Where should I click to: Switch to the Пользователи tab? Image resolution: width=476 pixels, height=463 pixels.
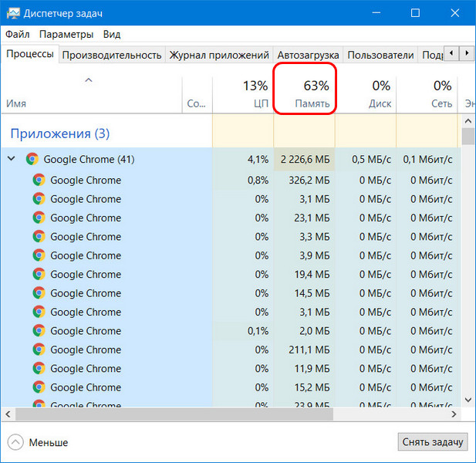[x=380, y=55]
